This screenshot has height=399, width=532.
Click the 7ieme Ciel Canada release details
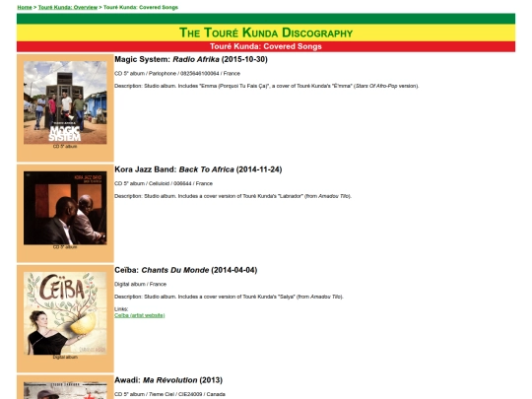[x=170, y=394]
